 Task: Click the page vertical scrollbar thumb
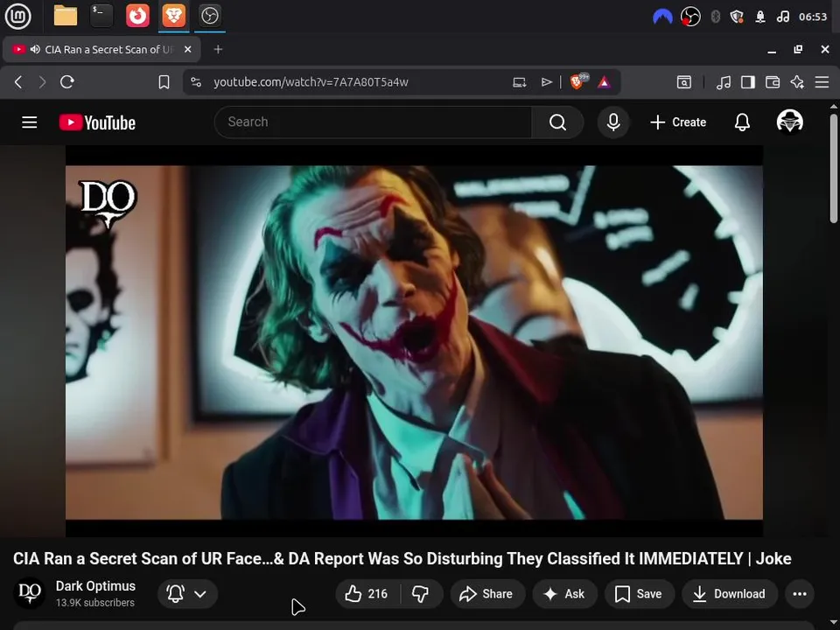pyautogui.click(x=834, y=168)
